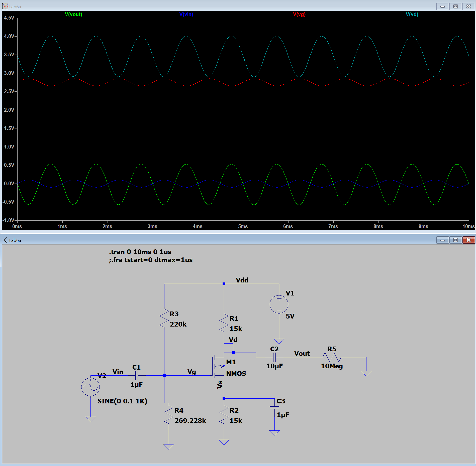Click the NMOS model label

[236, 373]
